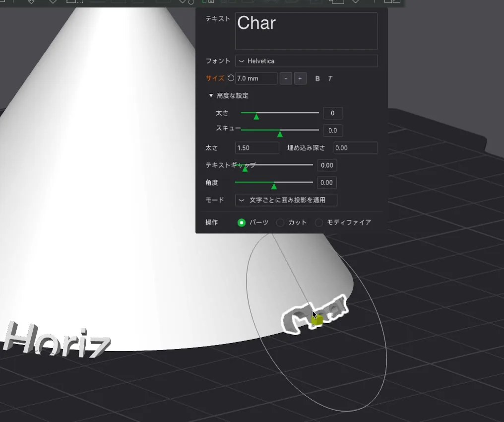Toggle italic with the slanted T icon
This screenshot has height=422, width=504.
(x=330, y=78)
